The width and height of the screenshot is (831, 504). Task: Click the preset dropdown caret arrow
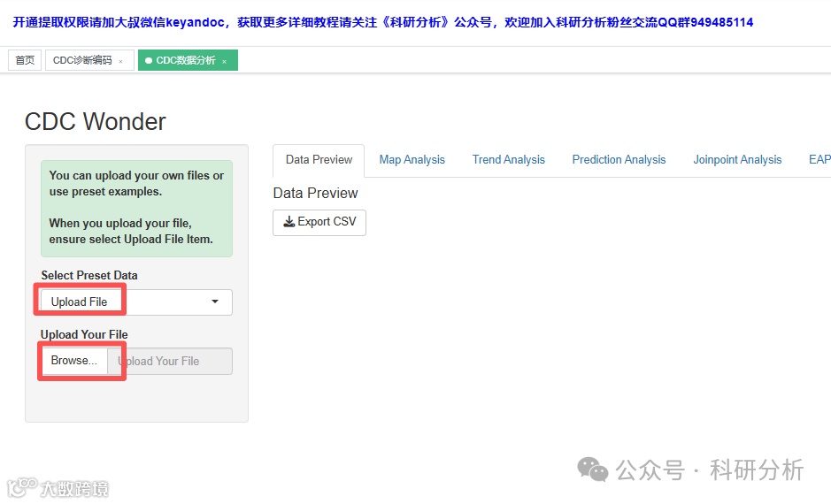(215, 302)
